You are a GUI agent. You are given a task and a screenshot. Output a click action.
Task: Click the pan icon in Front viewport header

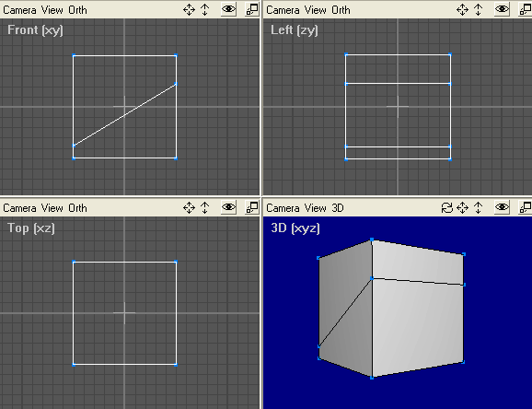189,10
